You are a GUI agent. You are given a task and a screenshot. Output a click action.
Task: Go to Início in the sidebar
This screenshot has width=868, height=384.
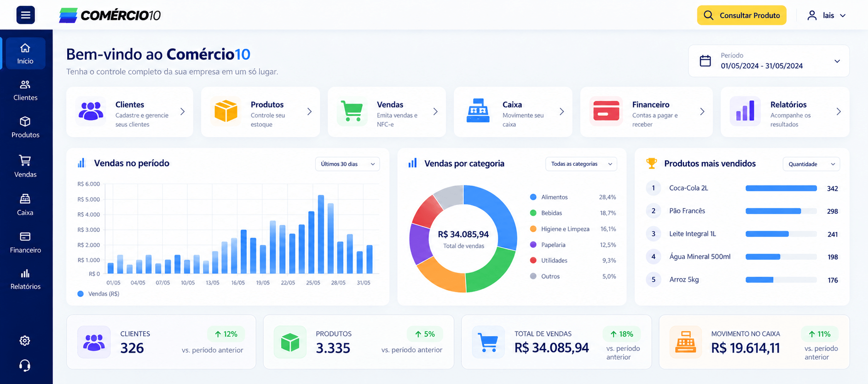coord(25,53)
